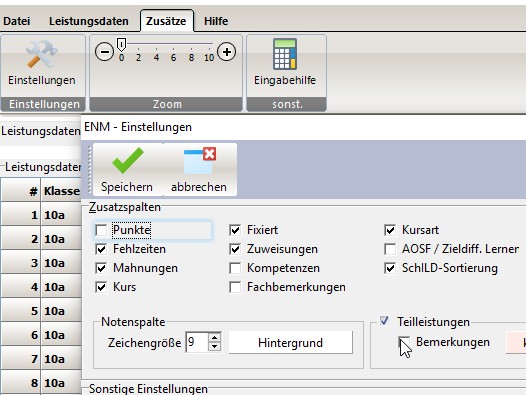526x395 pixels.
Task: Click the zoom slider thumb at 0
Action: click(121, 44)
